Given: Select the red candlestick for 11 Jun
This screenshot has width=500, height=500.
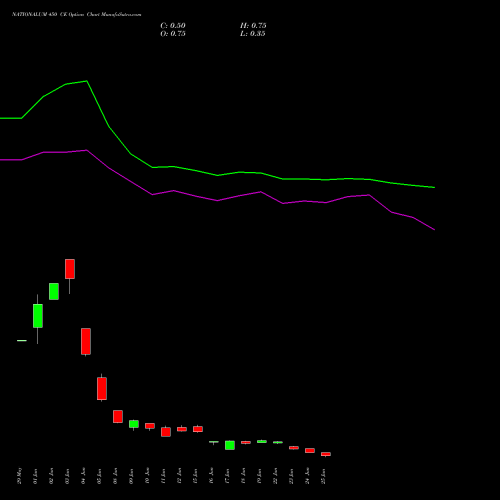Looking at the screenshot, I should coord(166,432).
